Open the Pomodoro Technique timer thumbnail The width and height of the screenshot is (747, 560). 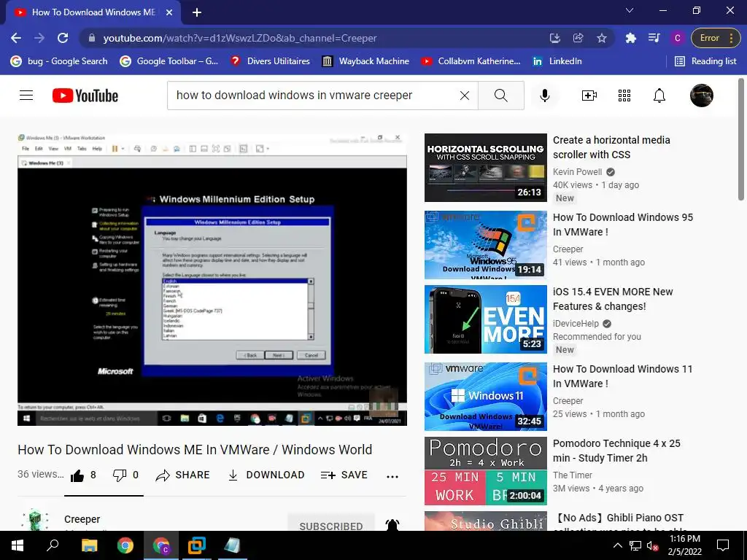(485, 471)
